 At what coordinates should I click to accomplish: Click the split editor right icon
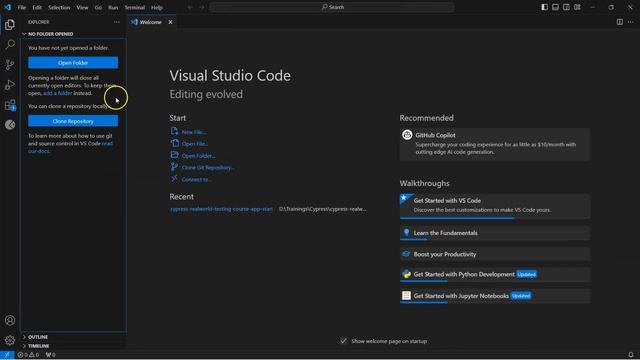(x=620, y=22)
